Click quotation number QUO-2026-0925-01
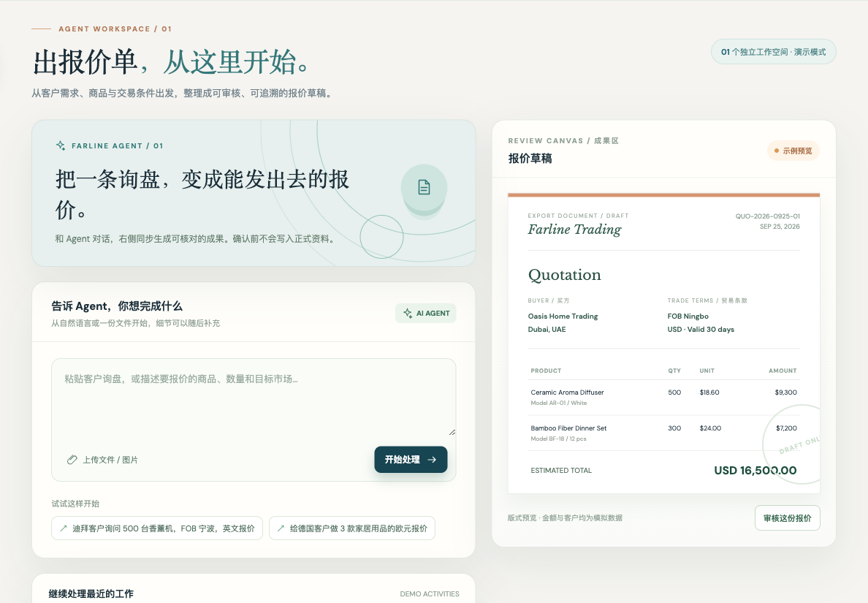Image resolution: width=868 pixels, height=603 pixels. [767, 216]
